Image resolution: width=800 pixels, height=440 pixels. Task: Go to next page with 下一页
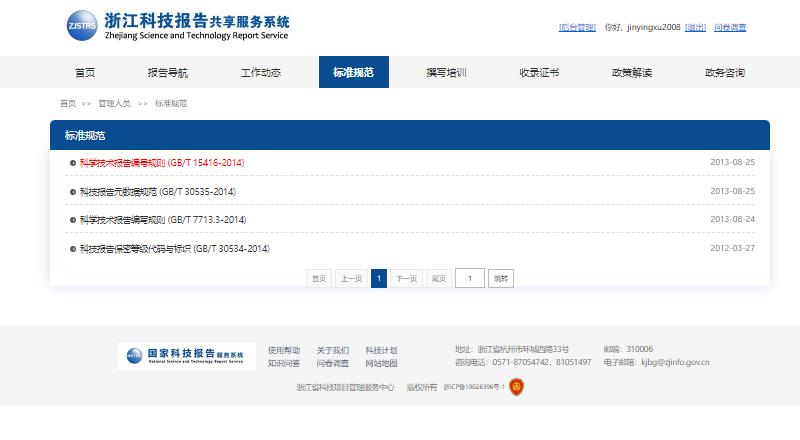tap(406, 279)
